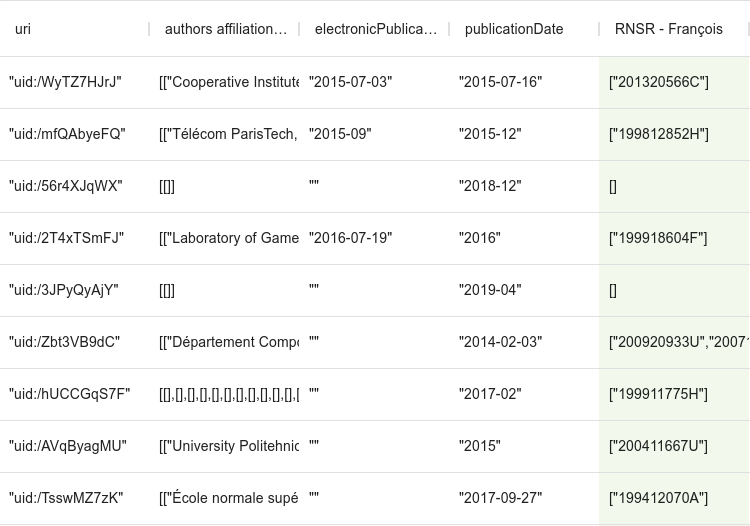This screenshot has width=750, height=526.
Task: Select the RNSR cell "200411667U"
Action: [658, 446]
